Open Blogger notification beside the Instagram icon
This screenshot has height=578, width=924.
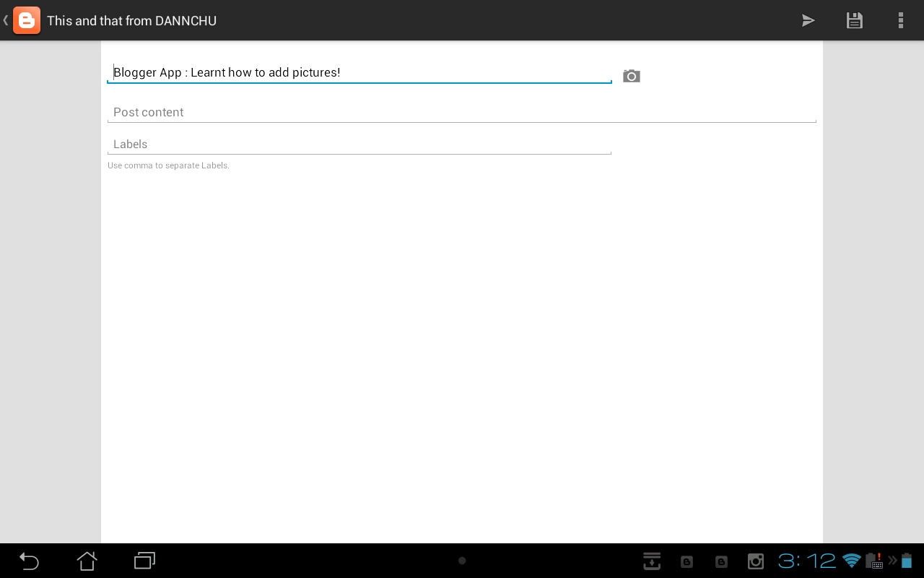(x=721, y=561)
